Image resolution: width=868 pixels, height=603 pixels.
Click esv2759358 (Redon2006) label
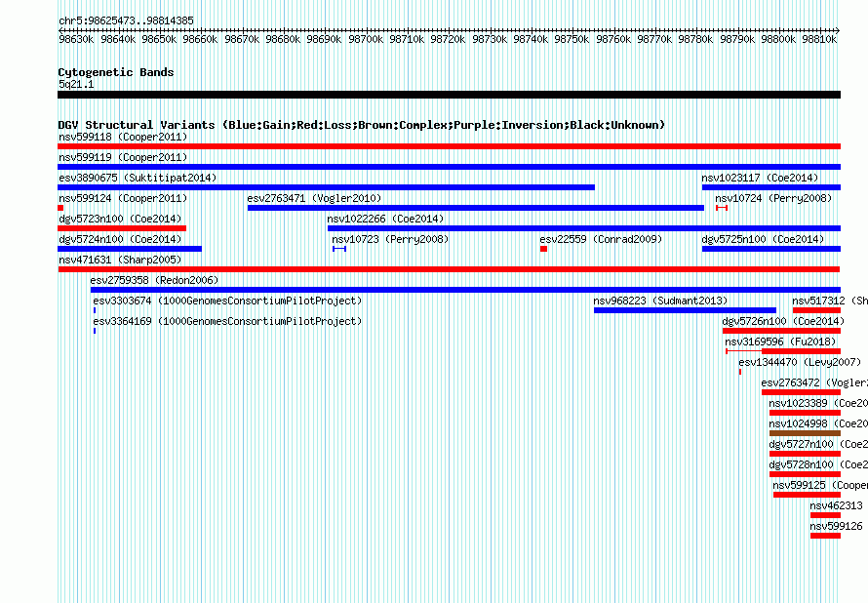pos(154,280)
